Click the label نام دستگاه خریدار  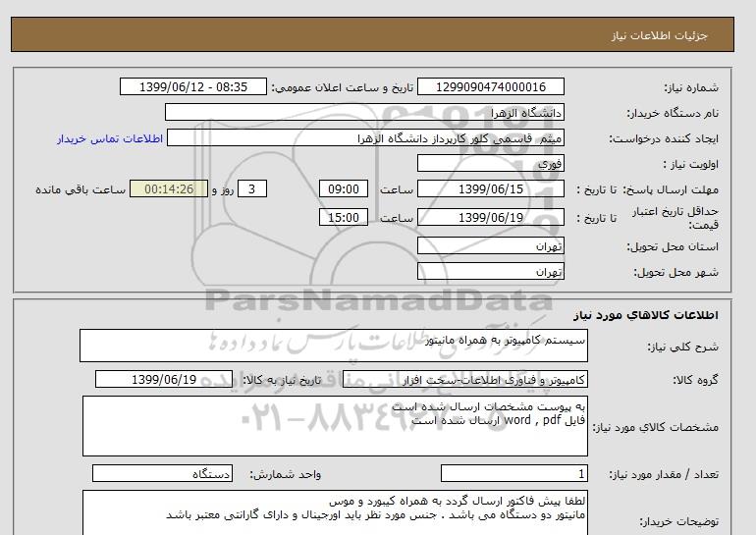[x=673, y=113]
